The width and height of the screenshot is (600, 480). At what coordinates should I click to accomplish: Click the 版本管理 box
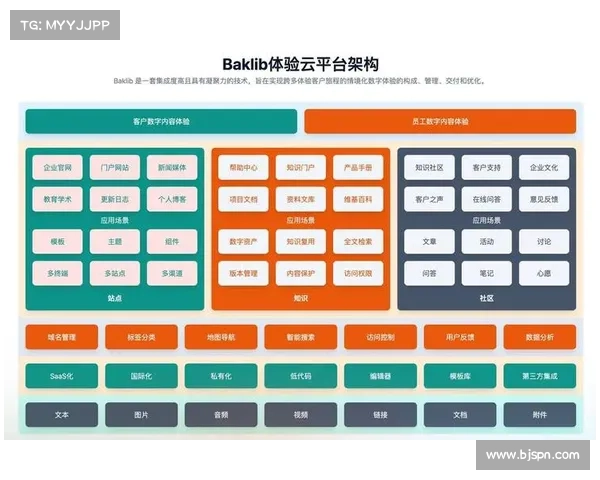tap(243, 273)
